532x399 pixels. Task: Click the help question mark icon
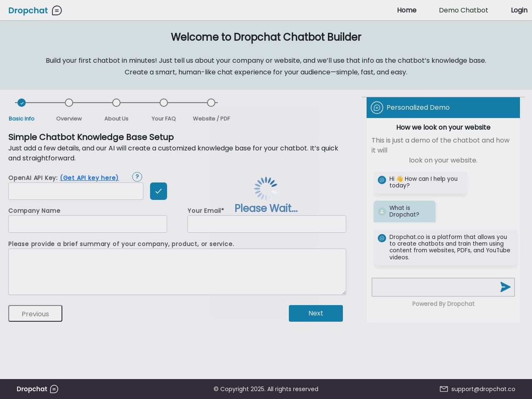pyautogui.click(x=137, y=177)
